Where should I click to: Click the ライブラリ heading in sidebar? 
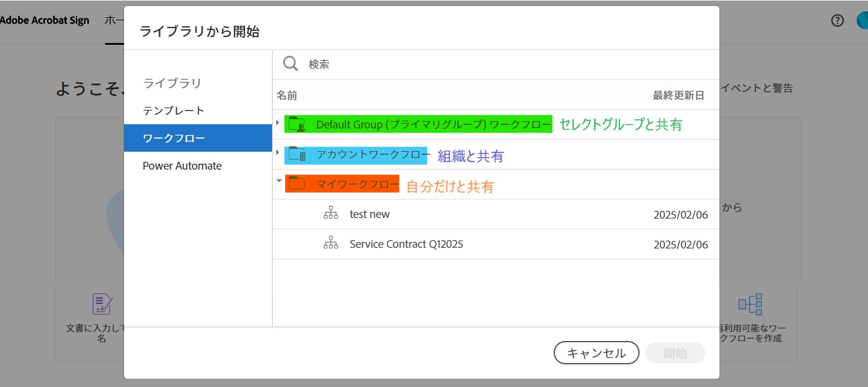pos(172,83)
